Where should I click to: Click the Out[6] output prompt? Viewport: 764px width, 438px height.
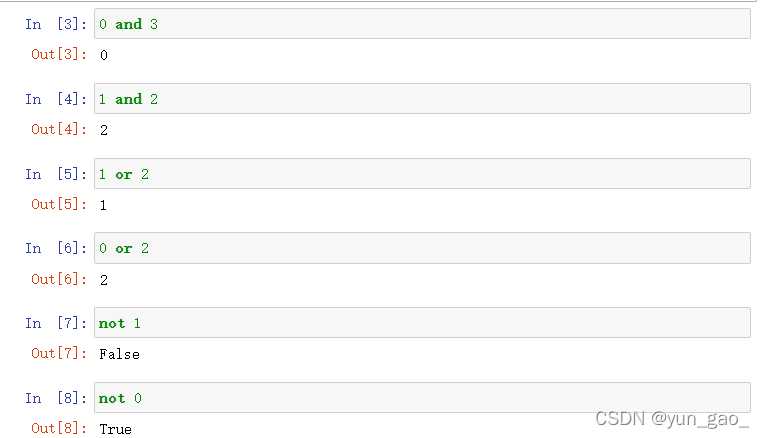tap(58, 279)
